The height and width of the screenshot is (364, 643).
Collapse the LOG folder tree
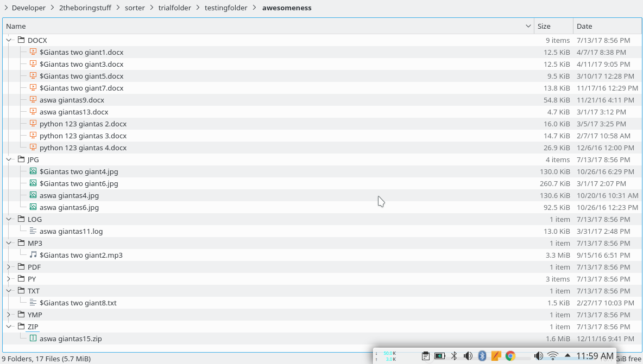click(x=9, y=219)
